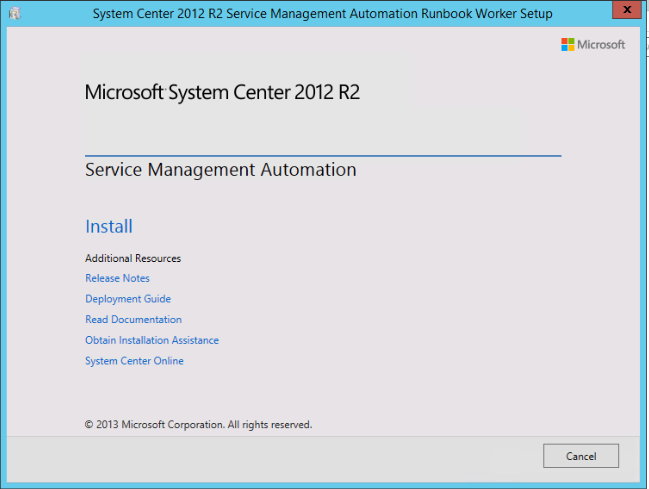This screenshot has width=649, height=489.
Task: Click the 'Microsoft' wordmark beside the logo
Action: pos(601,45)
